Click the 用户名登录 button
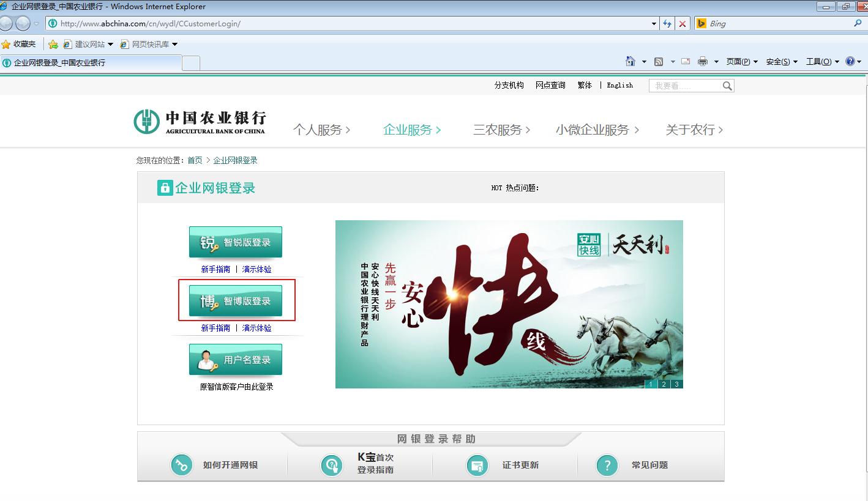 point(236,360)
